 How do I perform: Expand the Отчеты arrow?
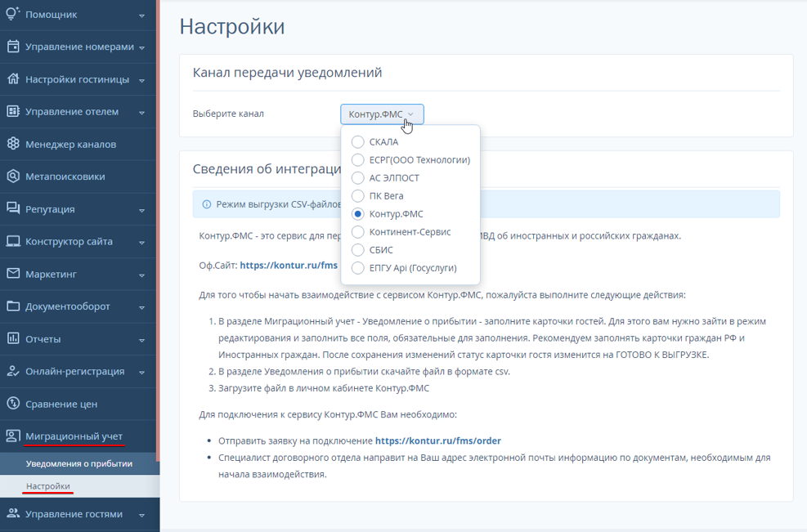click(x=141, y=340)
